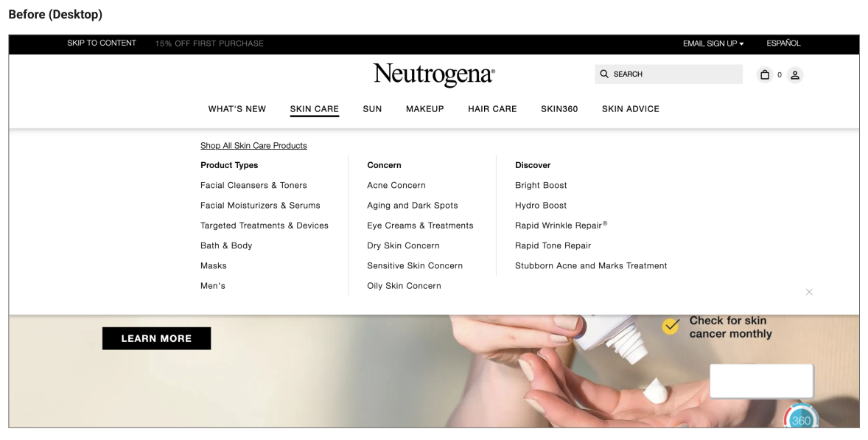Open the What's New menu
This screenshot has width=868, height=440.
click(237, 109)
